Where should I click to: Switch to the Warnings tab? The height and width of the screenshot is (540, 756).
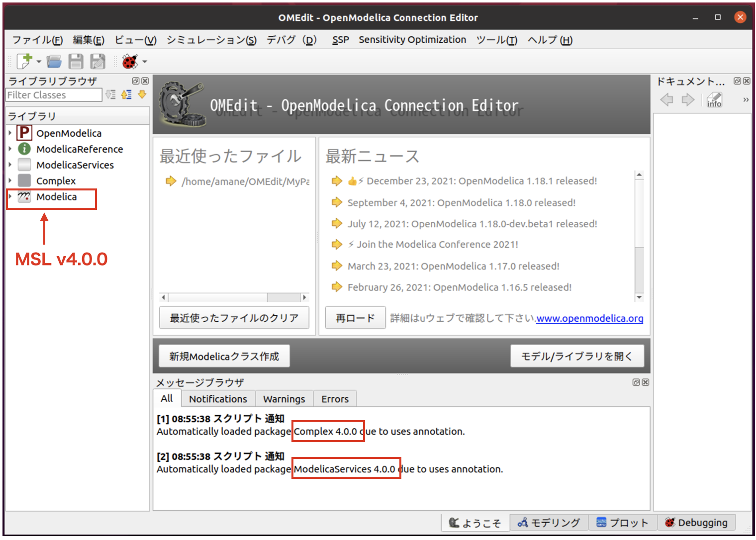[284, 399]
